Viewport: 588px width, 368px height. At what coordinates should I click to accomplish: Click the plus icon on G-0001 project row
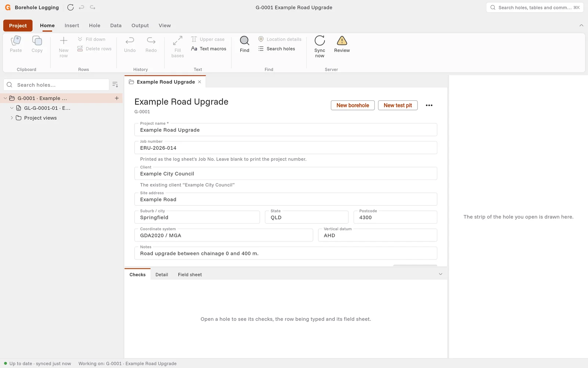[x=116, y=98]
